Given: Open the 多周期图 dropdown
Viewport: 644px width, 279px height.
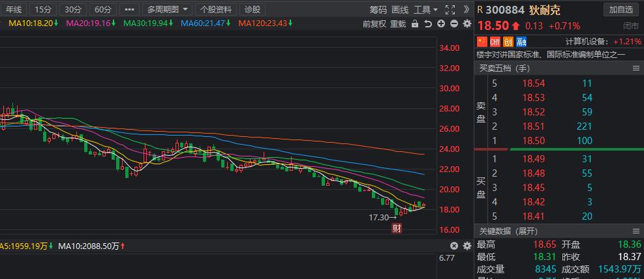Looking at the screenshot, I should (x=168, y=9).
